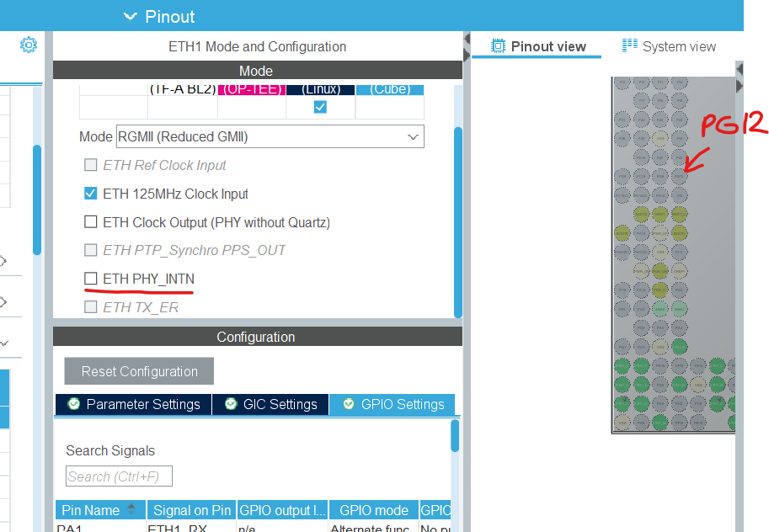This screenshot has width=769, height=532.
Task: Select the PC3 pin on the chip
Action: tap(642, 347)
